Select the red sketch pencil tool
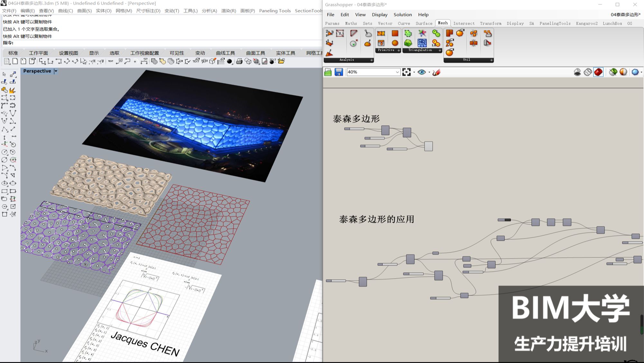Viewport: 644px width, 363px height. tap(436, 72)
